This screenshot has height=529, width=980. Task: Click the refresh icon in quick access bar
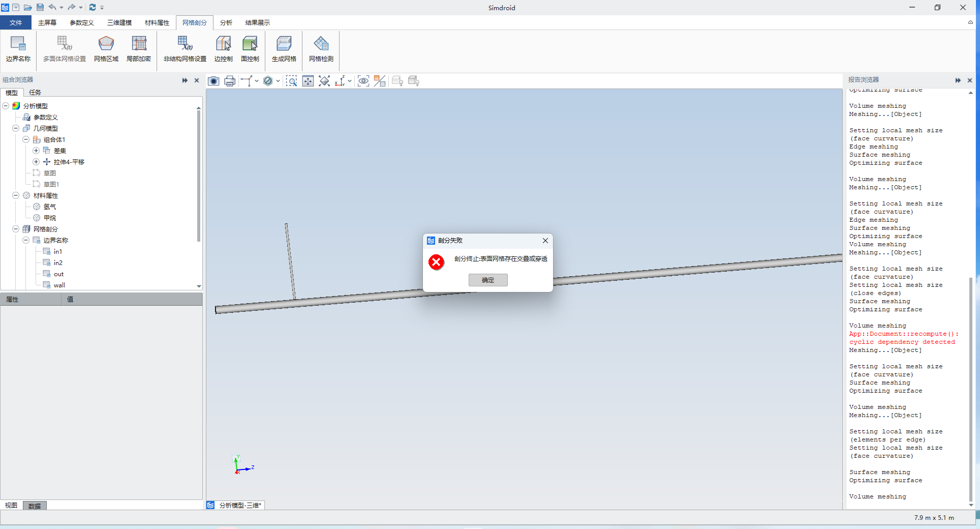[x=93, y=7]
